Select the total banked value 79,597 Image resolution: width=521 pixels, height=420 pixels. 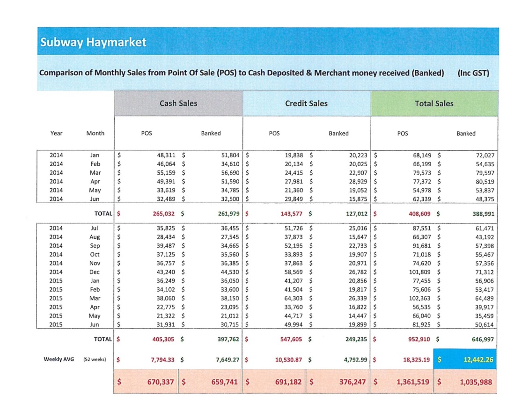point(485,173)
